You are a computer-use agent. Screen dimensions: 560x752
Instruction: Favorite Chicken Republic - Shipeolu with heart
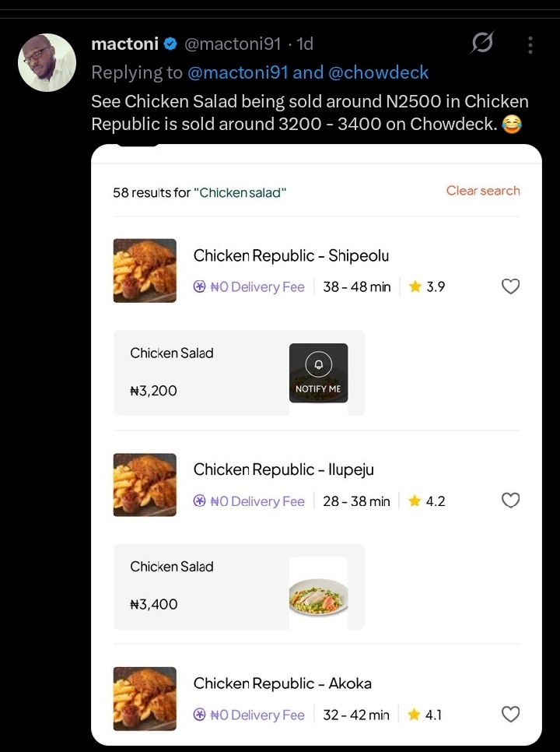(x=510, y=286)
